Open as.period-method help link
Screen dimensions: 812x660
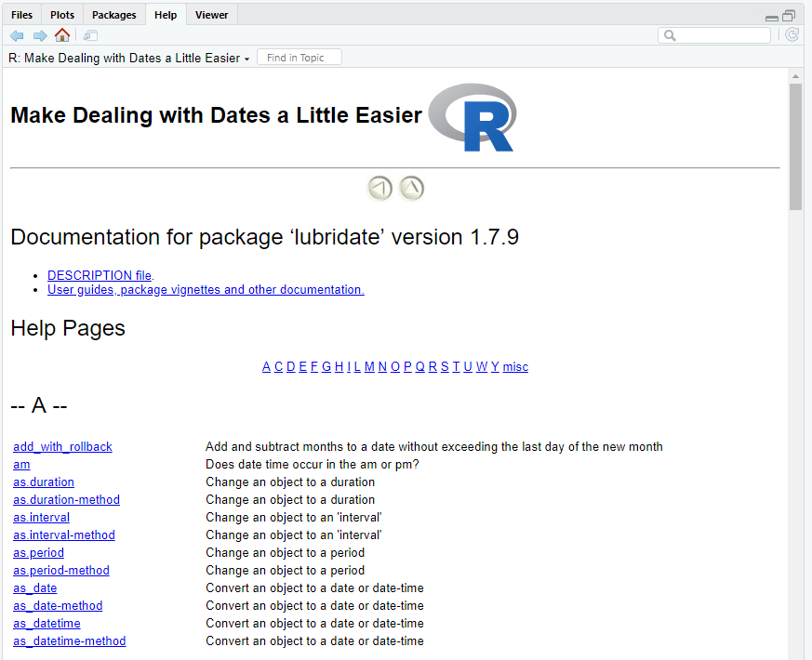[x=61, y=570]
